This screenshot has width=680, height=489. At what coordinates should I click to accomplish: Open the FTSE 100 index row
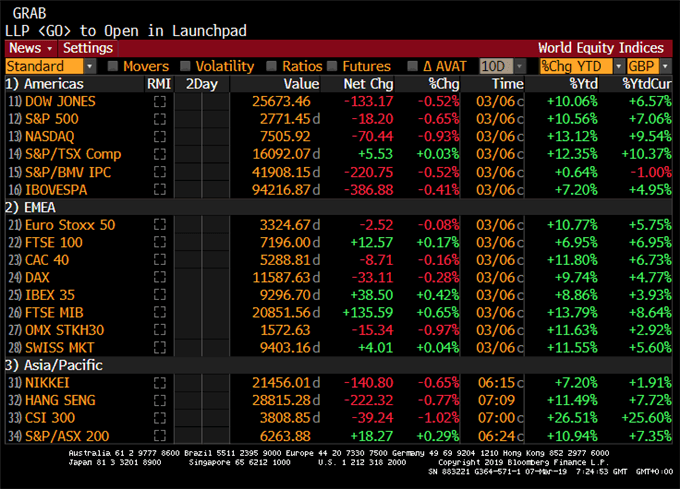[339, 242]
